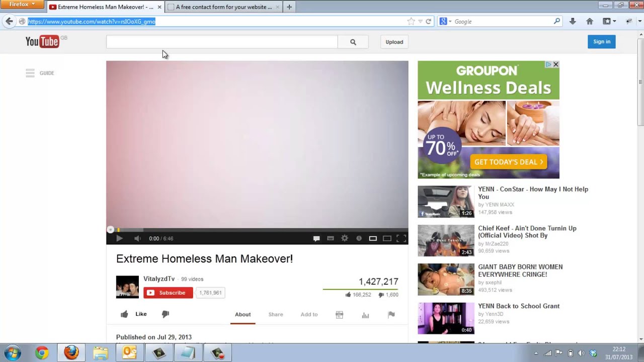Open the file explorer from taskbar

pyautogui.click(x=100, y=353)
